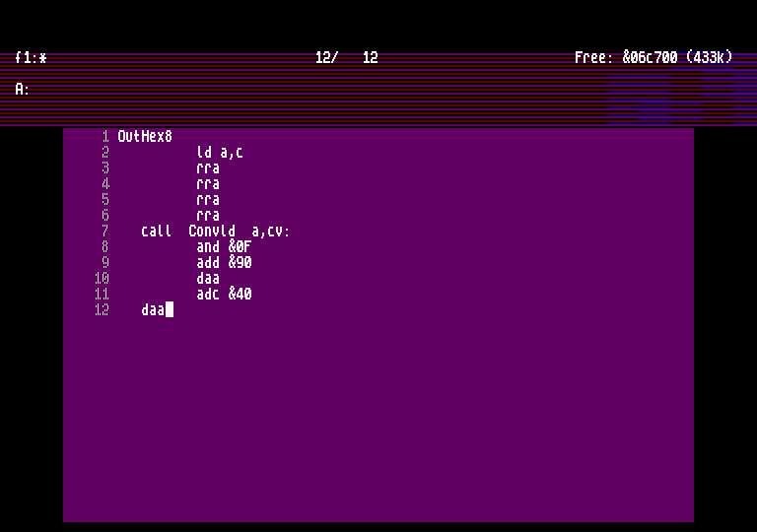Place cursor on 'and &0F' instruction
The height and width of the screenshot is (532, 757).
click(224, 247)
